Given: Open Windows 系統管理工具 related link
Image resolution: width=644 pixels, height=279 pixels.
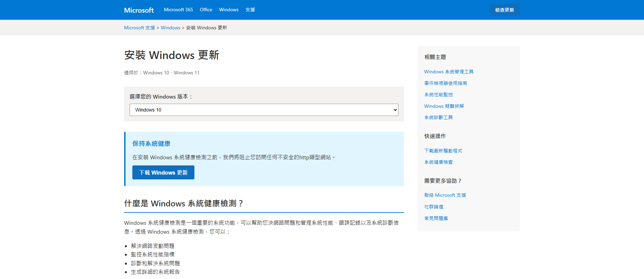Looking at the screenshot, I should (x=449, y=72).
